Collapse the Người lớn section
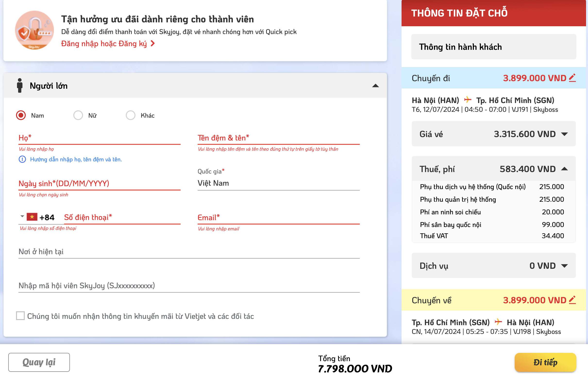Screen dimensions: 588x383 coord(376,86)
